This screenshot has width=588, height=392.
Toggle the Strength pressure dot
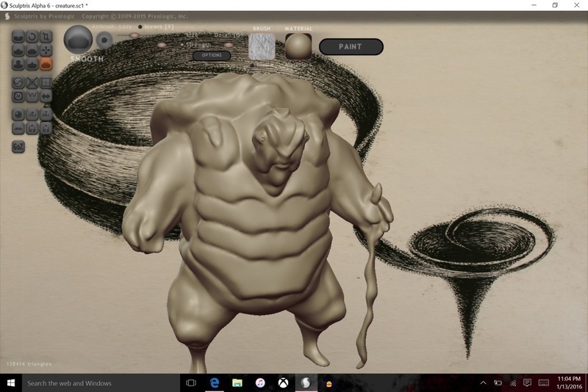click(x=182, y=45)
